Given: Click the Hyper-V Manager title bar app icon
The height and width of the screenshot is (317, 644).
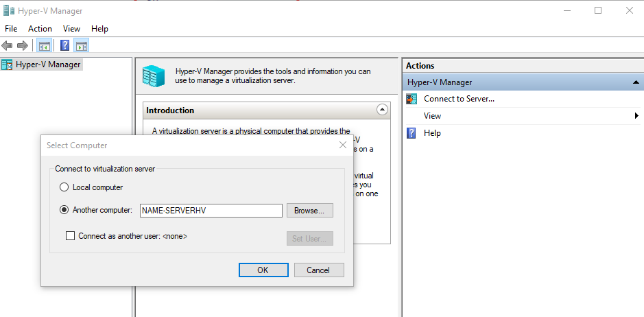Looking at the screenshot, I should click(9, 11).
